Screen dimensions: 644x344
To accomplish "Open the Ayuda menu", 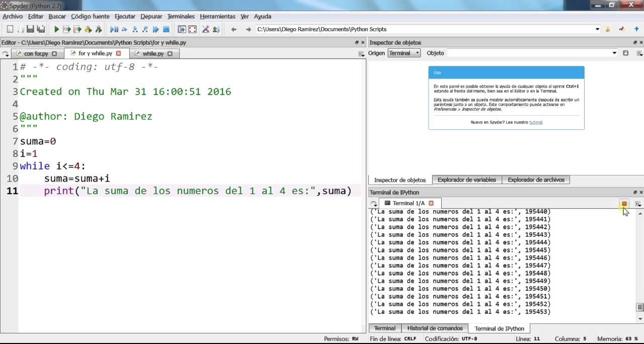I will (263, 17).
